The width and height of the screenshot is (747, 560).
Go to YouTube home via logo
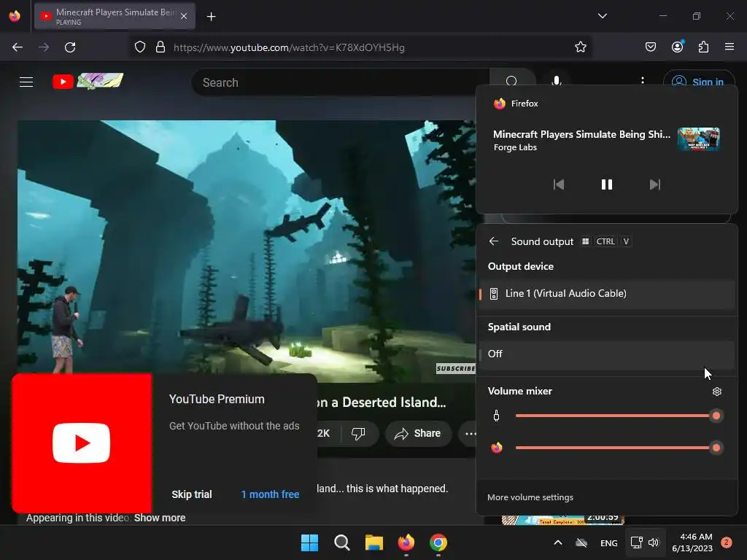[x=88, y=82]
